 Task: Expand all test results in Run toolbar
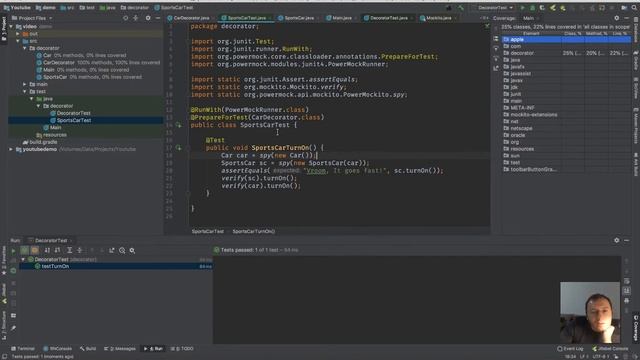(x=69, y=251)
